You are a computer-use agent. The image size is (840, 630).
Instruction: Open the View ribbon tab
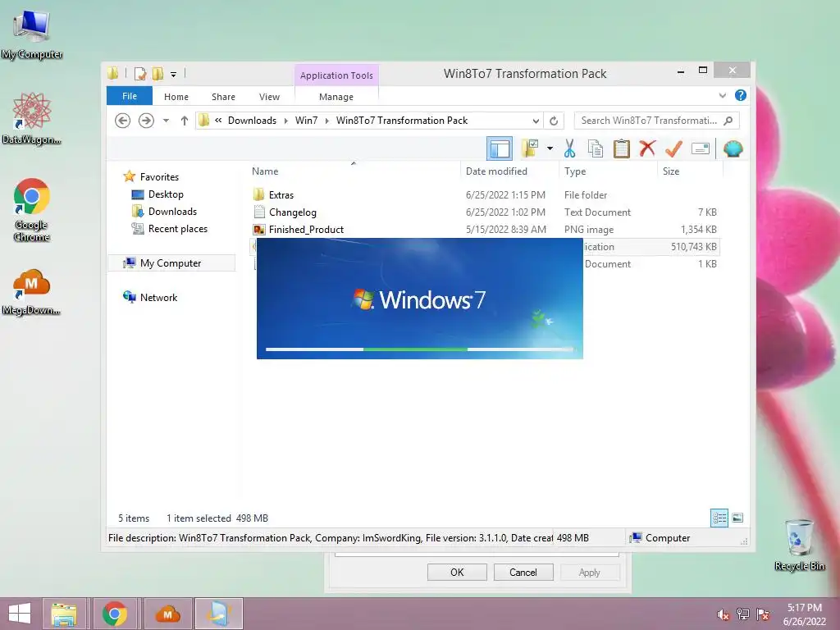[x=269, y=97]
